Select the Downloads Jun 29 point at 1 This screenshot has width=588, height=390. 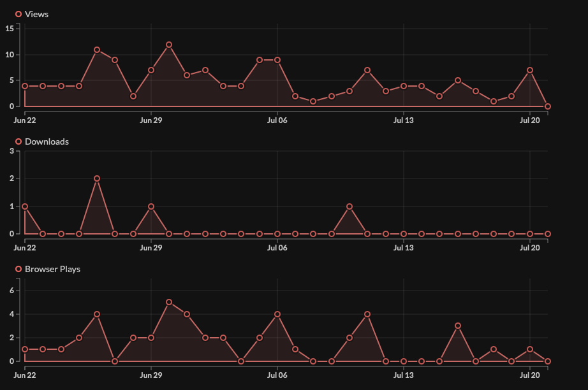151,206
